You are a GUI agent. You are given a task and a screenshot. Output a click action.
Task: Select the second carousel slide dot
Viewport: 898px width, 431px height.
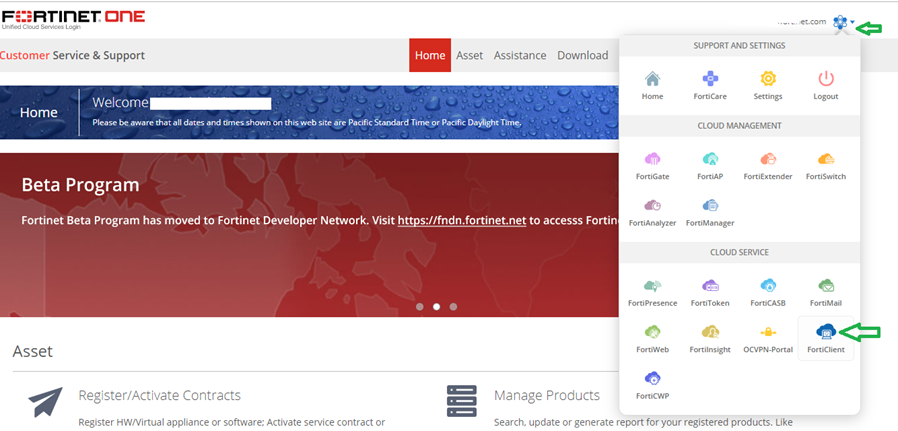point(436,307)
